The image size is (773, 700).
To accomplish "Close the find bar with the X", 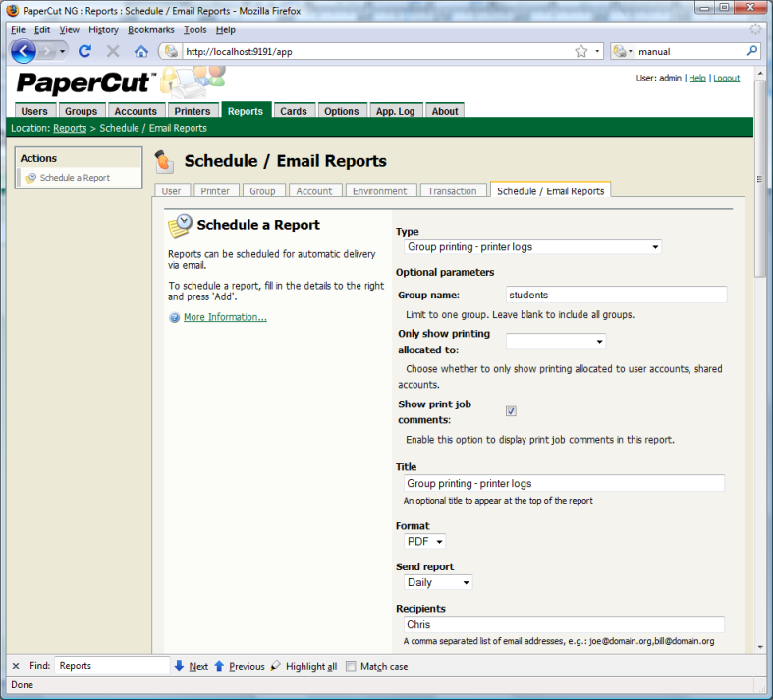I will coord(16,666).
